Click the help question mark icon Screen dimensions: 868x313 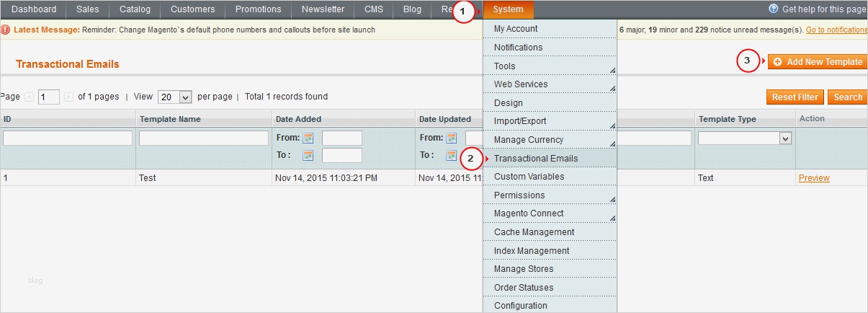point(774,9)
